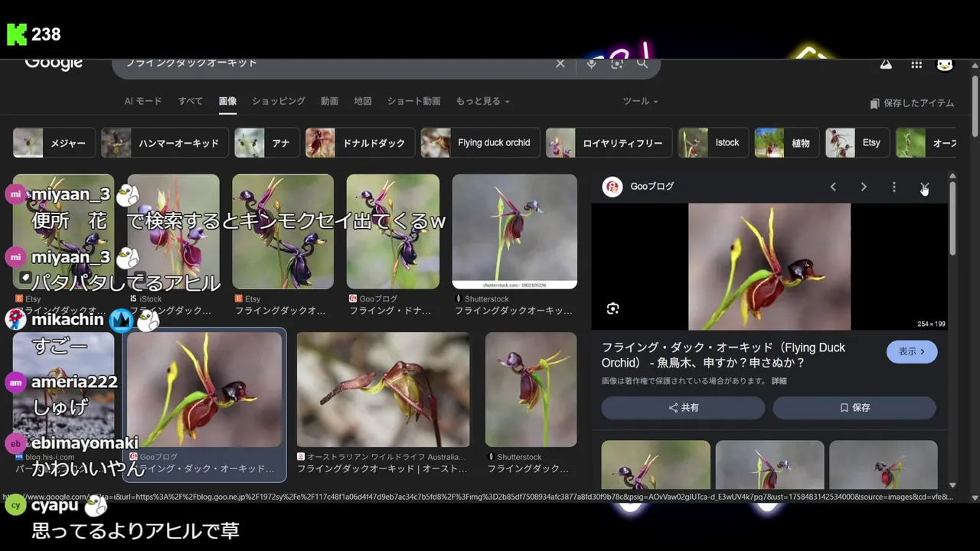Screen dimensions: 980x551
Task: Open the ショッピング tab
Action: tap(279, 101)
